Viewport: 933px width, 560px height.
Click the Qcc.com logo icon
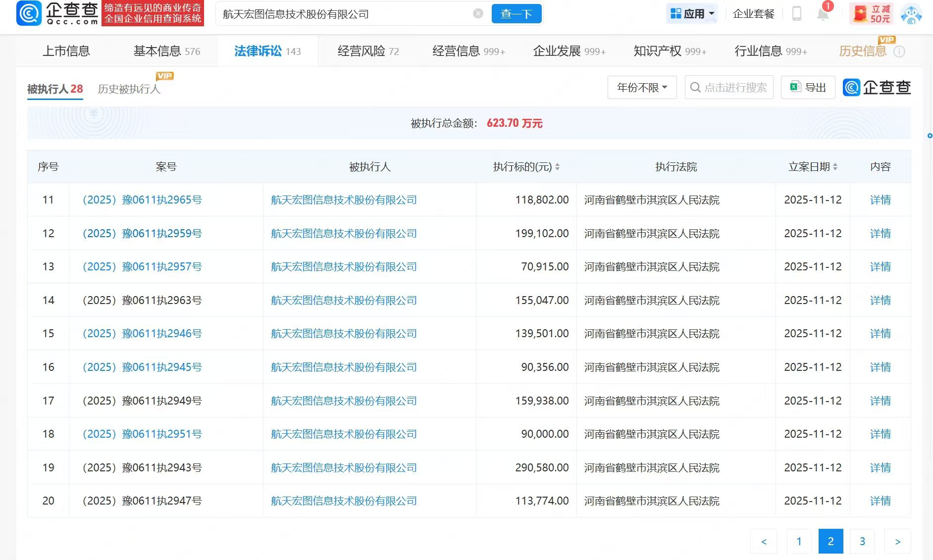(29, 13)
